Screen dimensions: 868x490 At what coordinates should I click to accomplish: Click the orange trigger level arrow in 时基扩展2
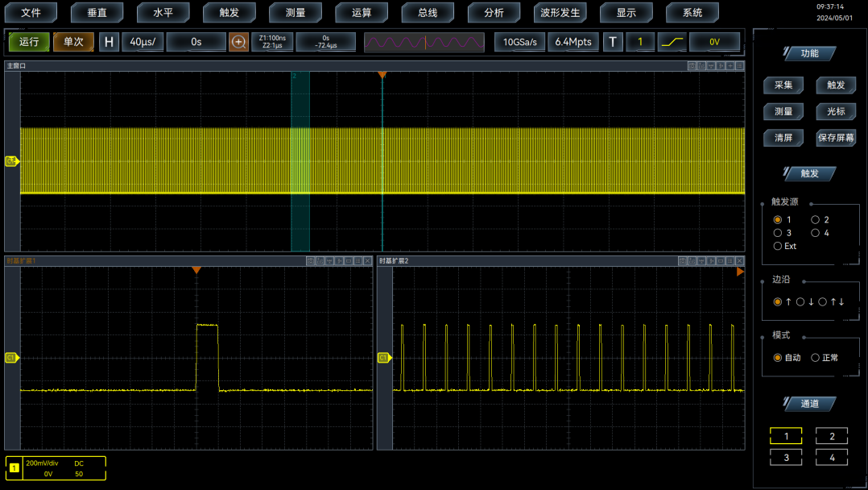740,272
